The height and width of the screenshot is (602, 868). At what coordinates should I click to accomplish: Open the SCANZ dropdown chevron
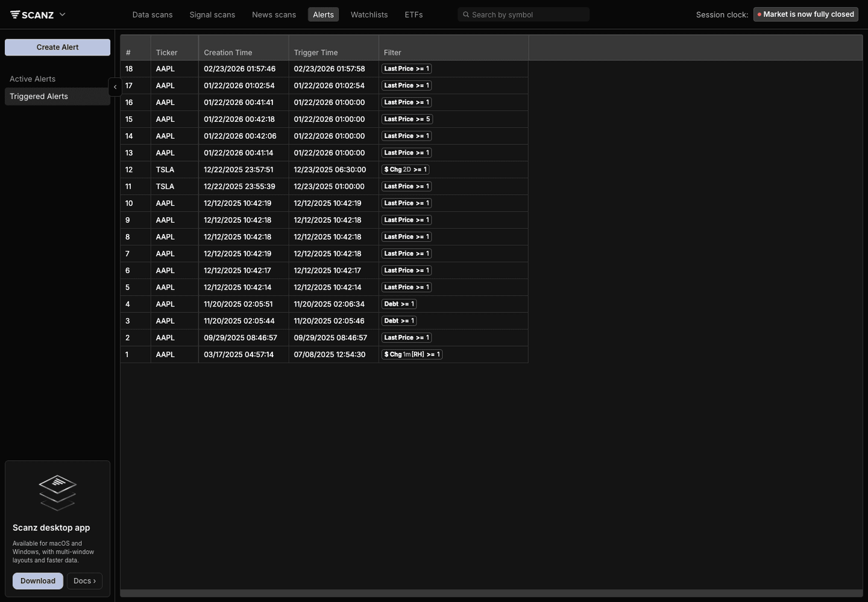(62, 14)
